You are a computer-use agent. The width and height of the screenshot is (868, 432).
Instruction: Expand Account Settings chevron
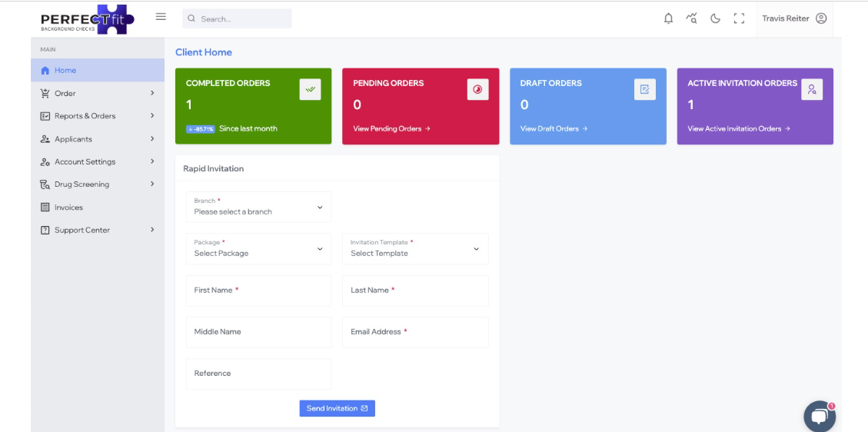152,161
